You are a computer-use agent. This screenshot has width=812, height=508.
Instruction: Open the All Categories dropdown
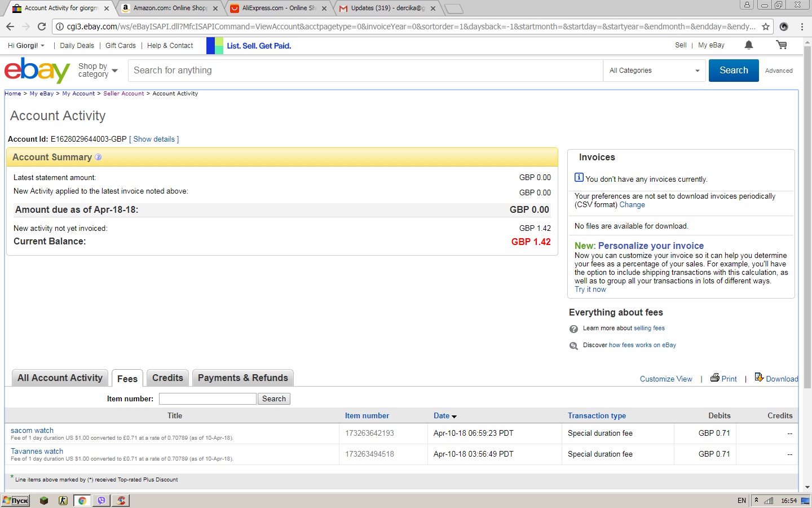pyautogui.click(x=655, y=71)
